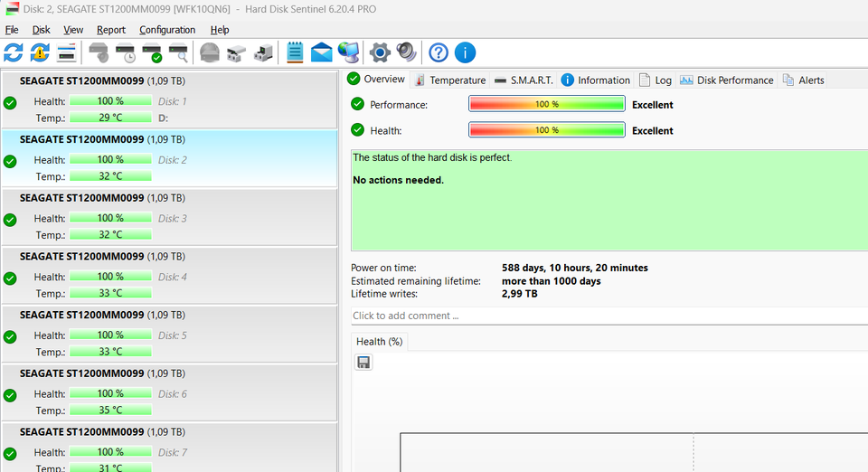Viewport: 868px width, 472px height.
Task: Select the Seagate disk labeled Disk: 3
Action: click(169, 217)
